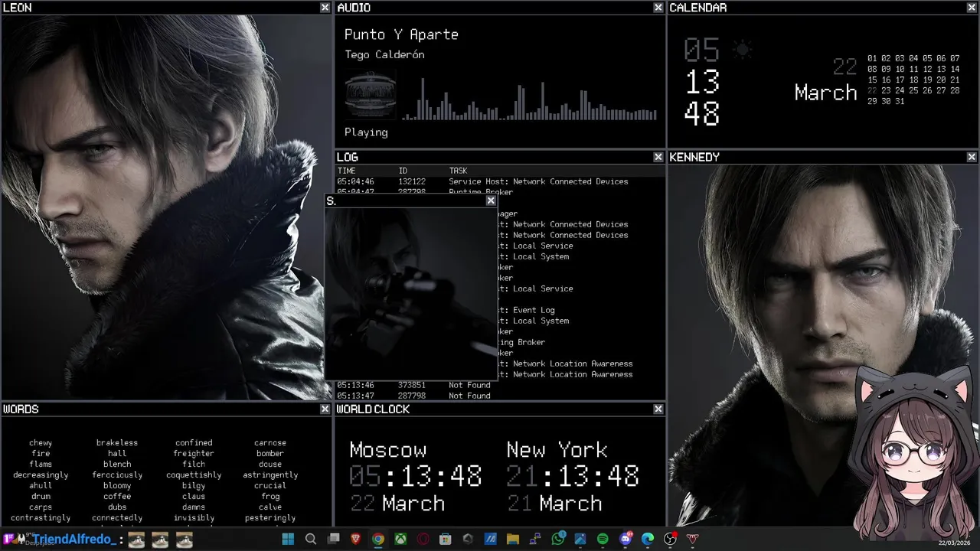Open the Photos app taskbar icon

pyautogui.click(x=580, y=539)
